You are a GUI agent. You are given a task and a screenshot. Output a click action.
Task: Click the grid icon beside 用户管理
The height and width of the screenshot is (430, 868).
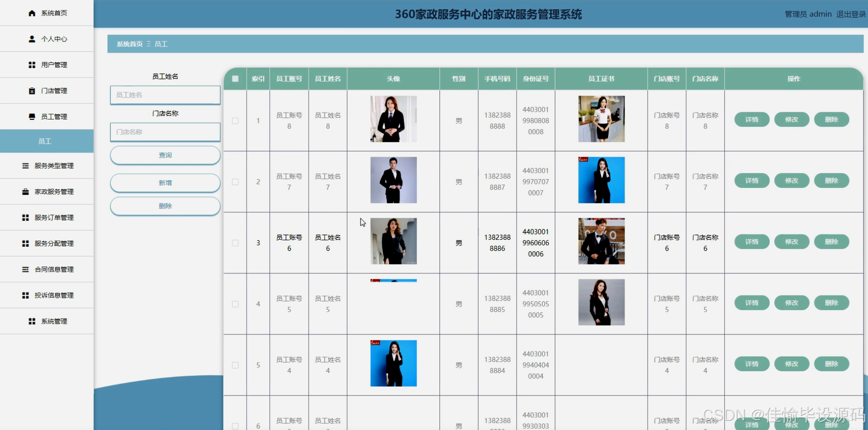tap(32, 65)
